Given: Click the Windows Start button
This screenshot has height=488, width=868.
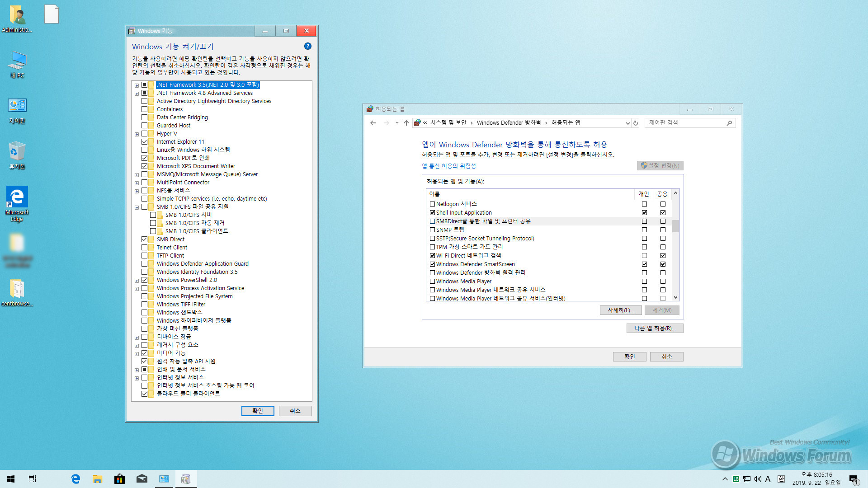Looking at the screenshot, I should (x=11, y=479).
